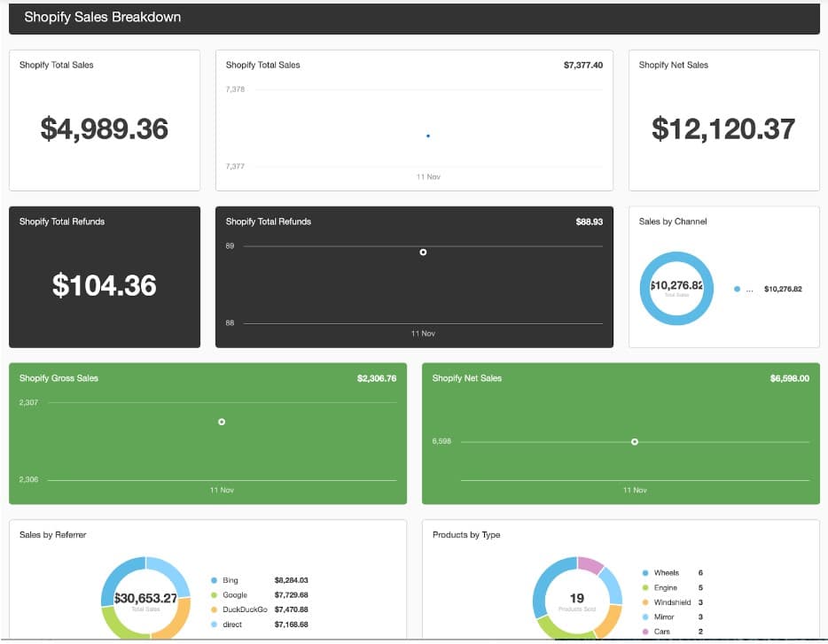Select the data point on Shopify Total Sales chart

[428, 136]
